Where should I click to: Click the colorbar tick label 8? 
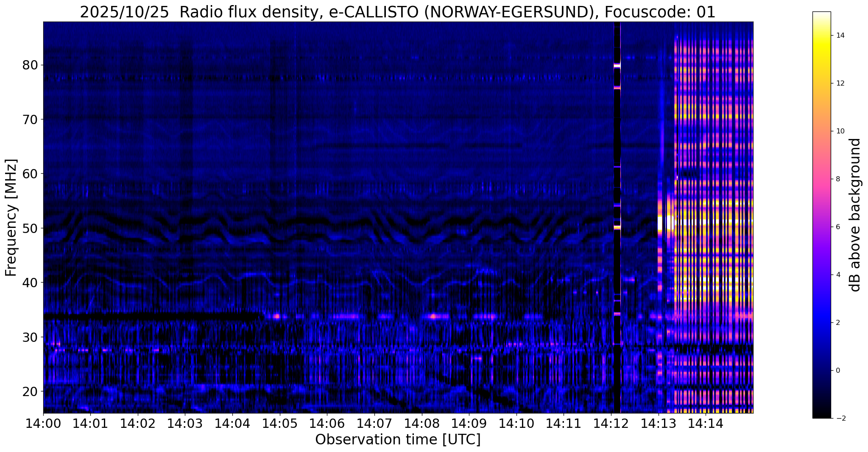pyautogui.click(x=837, y=179)
